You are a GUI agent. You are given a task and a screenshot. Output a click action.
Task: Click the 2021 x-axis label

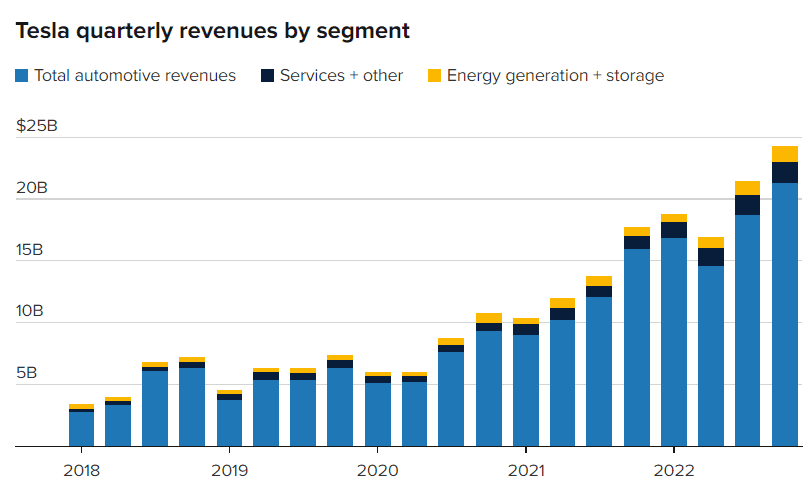coord(526,471)
